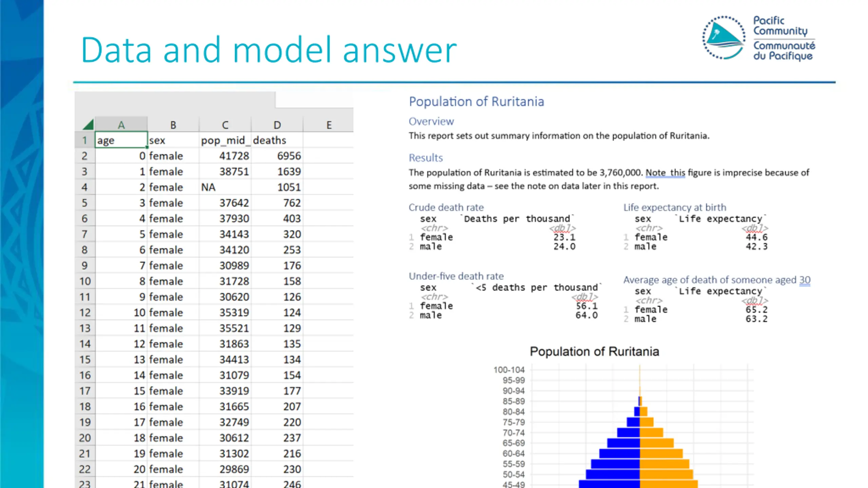Click the spreadsheet select-all corner triangle
This screenshot has height=488, width=868.
point(88,124)
